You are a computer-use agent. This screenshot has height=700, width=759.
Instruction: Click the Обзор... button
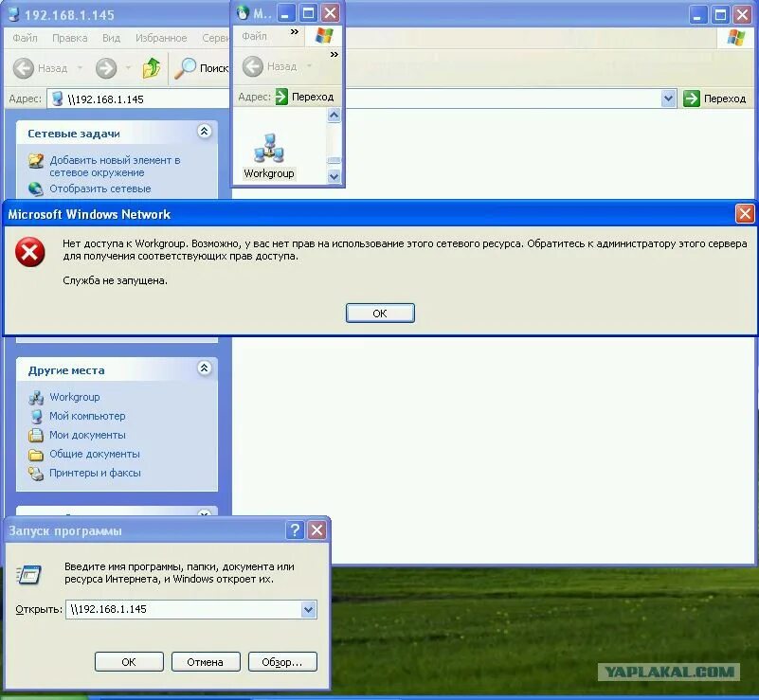[x=282, y=661]
